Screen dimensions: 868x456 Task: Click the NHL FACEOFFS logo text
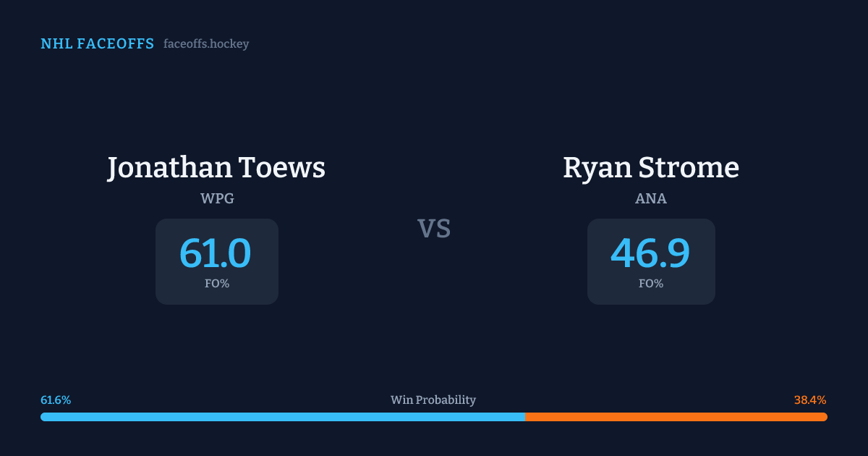97,44
